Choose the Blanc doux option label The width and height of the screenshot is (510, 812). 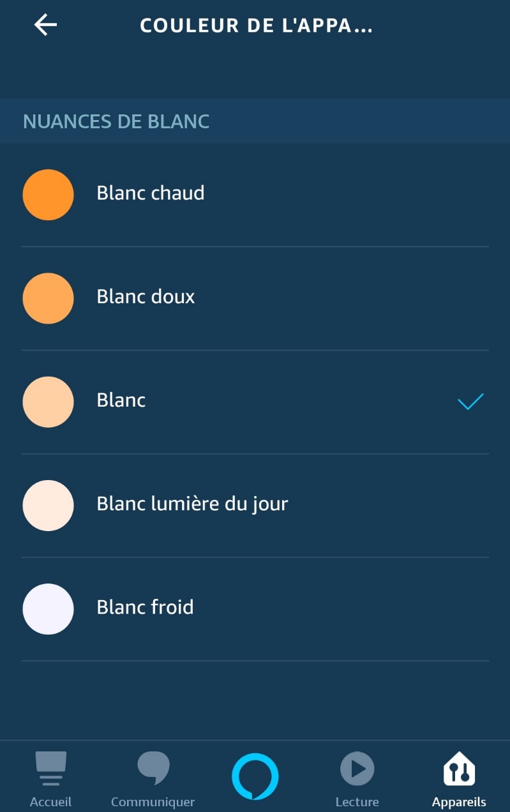click(146, 296)
